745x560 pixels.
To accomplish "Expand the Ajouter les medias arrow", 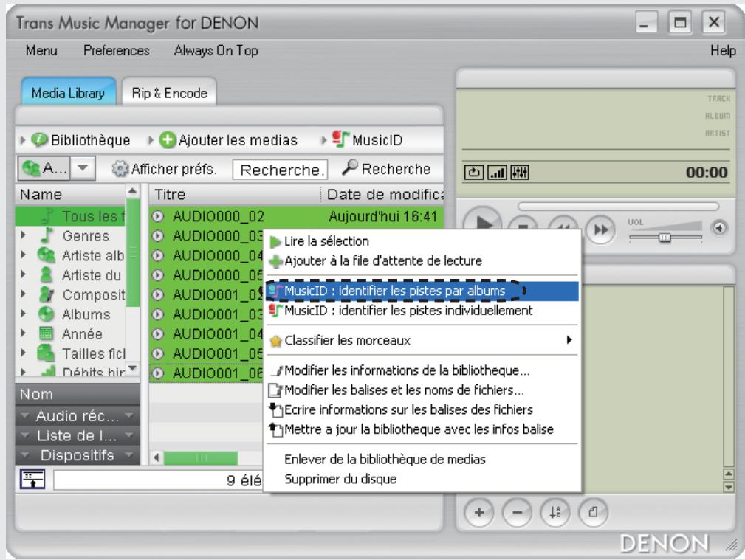I will pos(151,140).
